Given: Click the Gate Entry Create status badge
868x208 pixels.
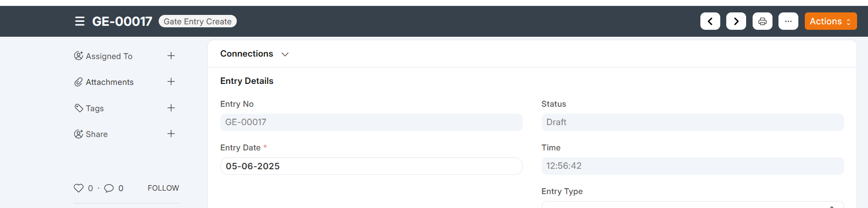Looking at the screenshot, I should click(197, 21).
